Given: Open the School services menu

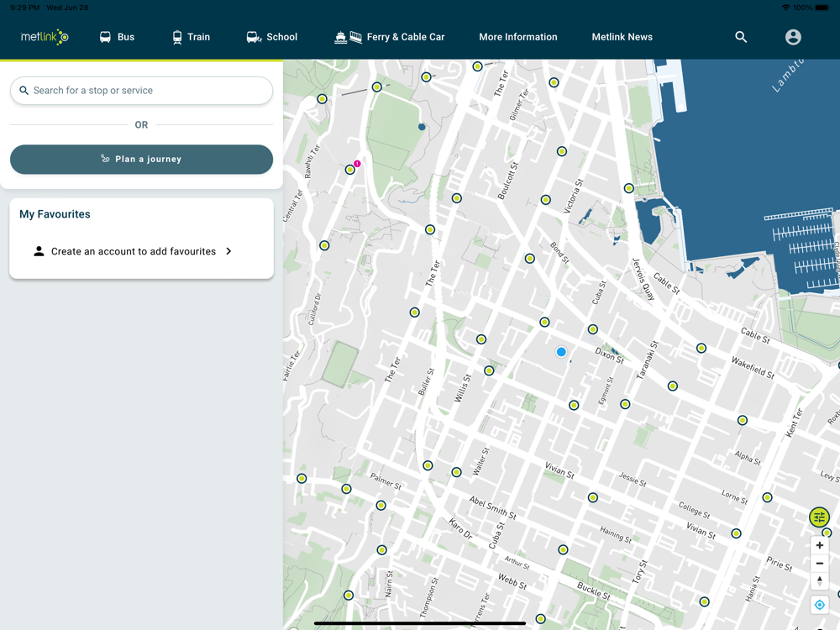Looking at the screenshot, I should pyautogui.click(x=271, y=37).
